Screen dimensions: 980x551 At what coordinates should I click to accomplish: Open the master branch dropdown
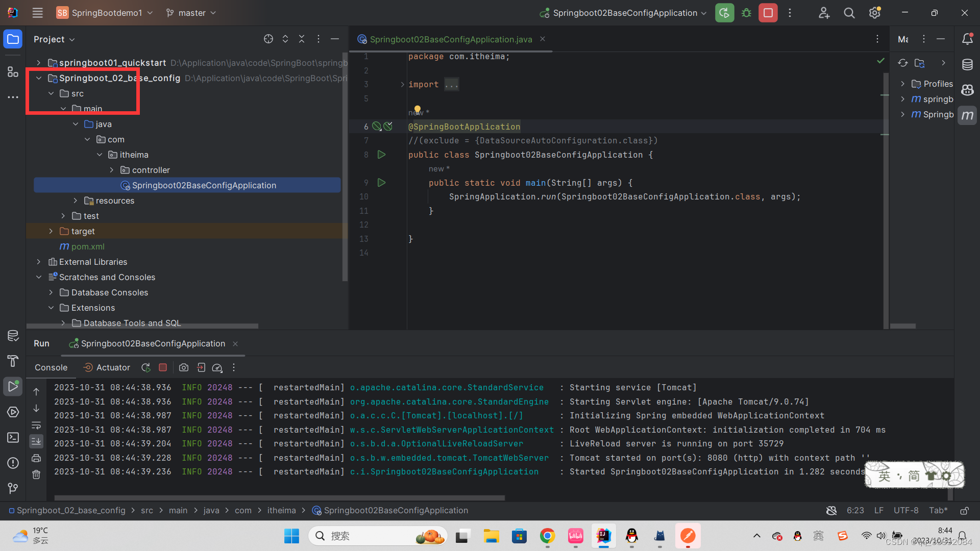[x=192, y=13]
